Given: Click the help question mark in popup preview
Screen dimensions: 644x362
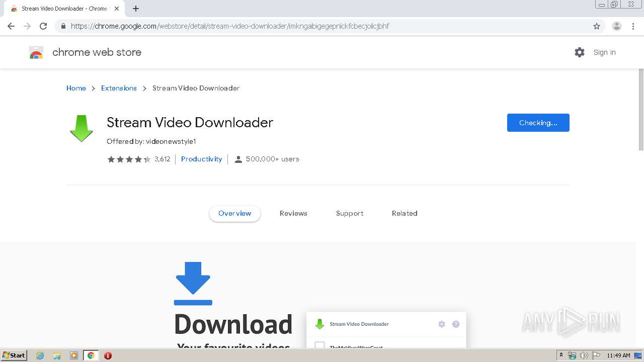Looking at the screenshot, I should pyautogui.click(x=456, y=324).
